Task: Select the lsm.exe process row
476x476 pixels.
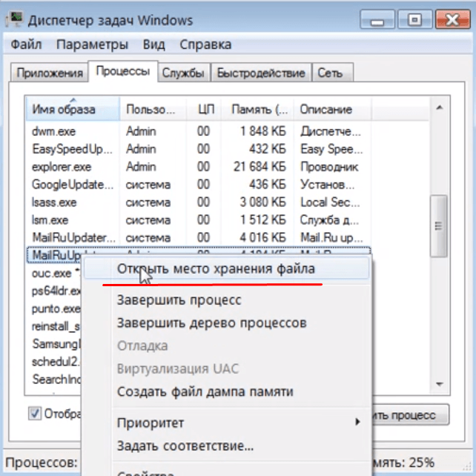Action: (198, 219)
